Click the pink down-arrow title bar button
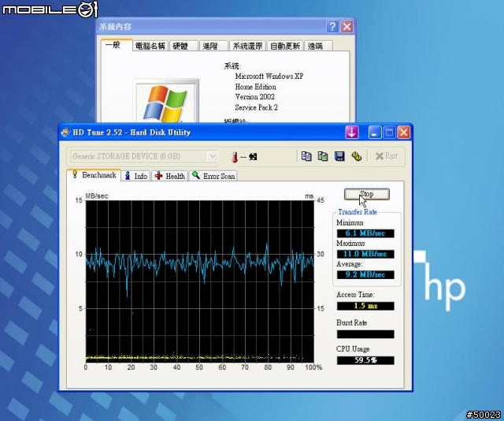504x421 pixels. (x=352, y=132)
